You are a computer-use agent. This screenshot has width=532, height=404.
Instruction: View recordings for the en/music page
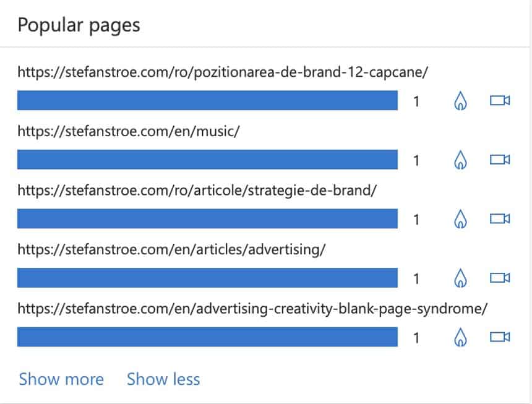point(500,160)
